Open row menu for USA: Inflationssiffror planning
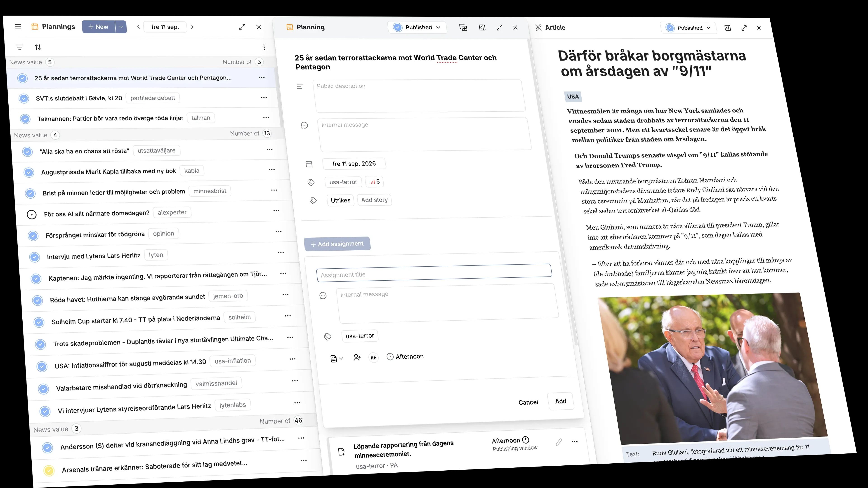The width and height of the screenshot is (868, 488). pyautogui.click(x=292, y=359)
